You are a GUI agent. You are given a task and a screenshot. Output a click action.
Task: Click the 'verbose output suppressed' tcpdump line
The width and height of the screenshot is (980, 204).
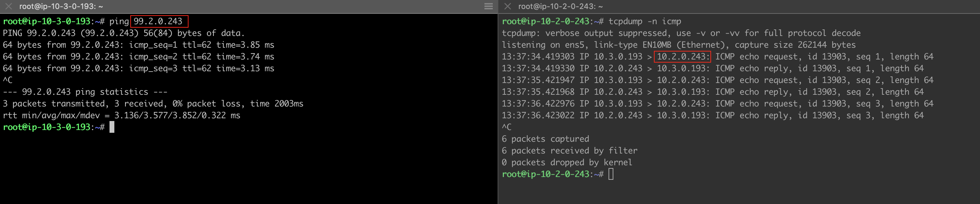coord(681,33)
